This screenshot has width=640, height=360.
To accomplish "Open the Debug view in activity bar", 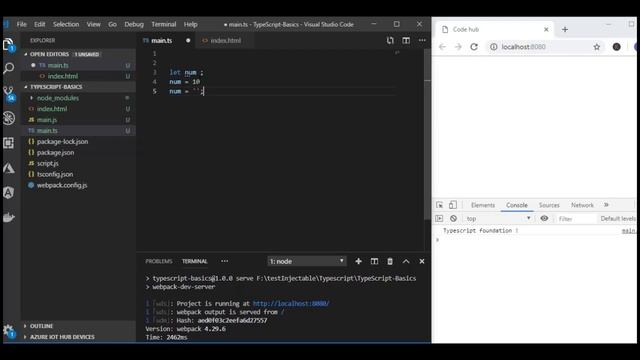I will coord(9,118).
